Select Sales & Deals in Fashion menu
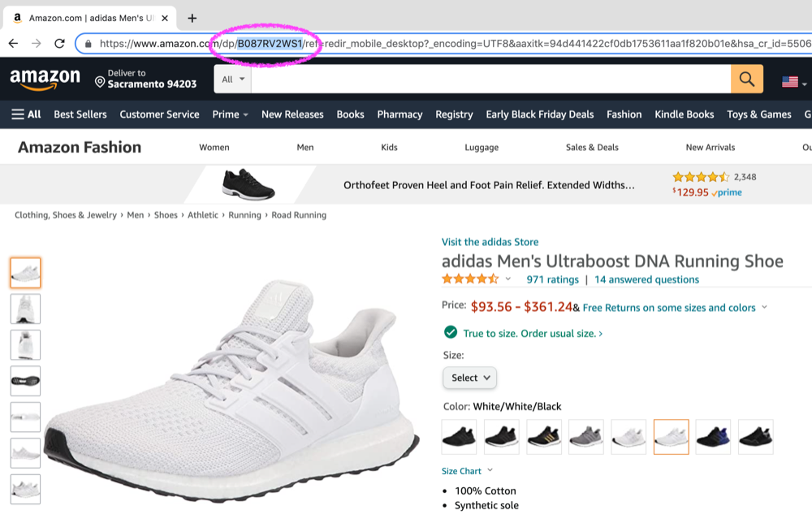812x514 pixels. (592, 148)
